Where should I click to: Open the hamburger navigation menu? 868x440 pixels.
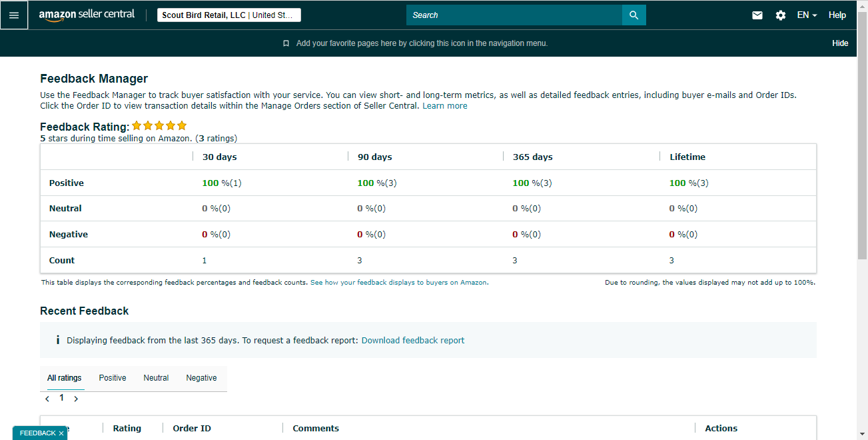pyautogui.click(x=14, y=15)
